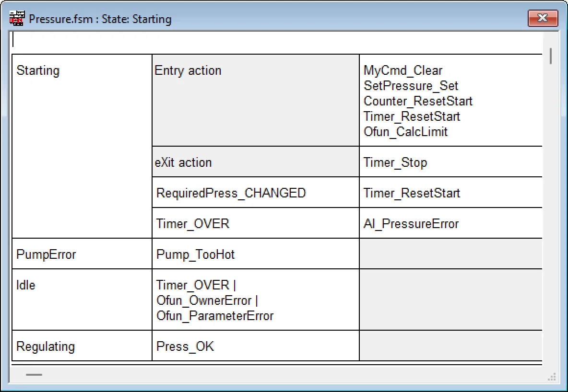The image size is (568, 392).
Task: Select the Idle state
Action: click(25, 285)
